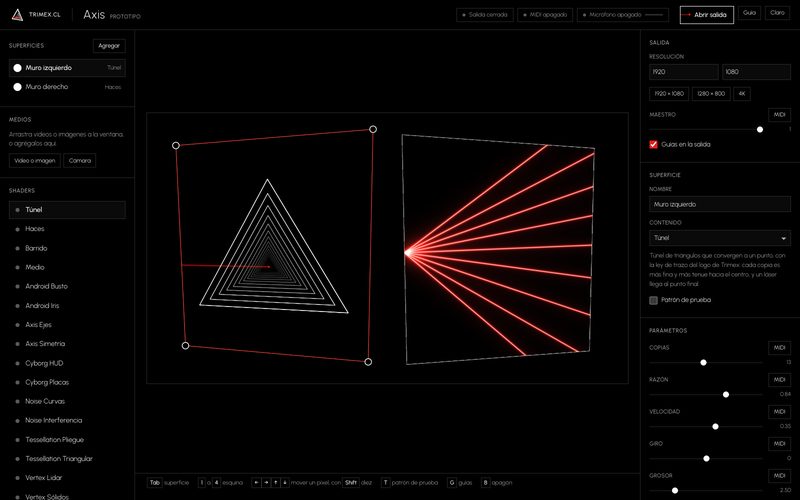Image resolution: width=800 pixels, height=500 pixels.
Task: Select the bottom-left corner handle of the left surface
Action: coord(186,345)
